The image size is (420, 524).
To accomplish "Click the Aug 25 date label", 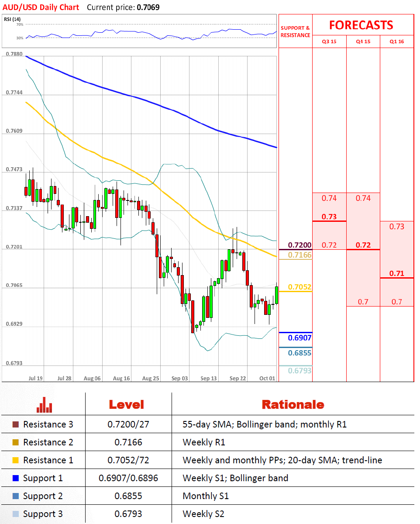I will pyautogui.click(x=151, y=378).
